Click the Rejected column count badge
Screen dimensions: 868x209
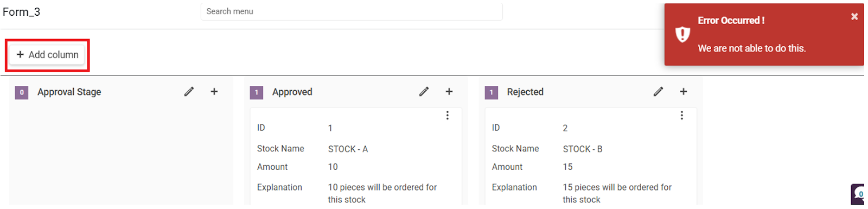tap(492, 92)
